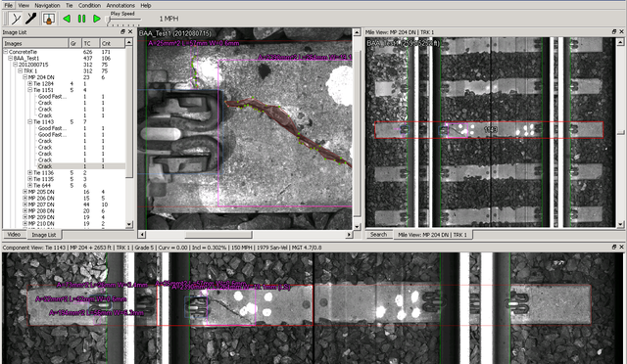Open the Condition menu

coord(89,5)
